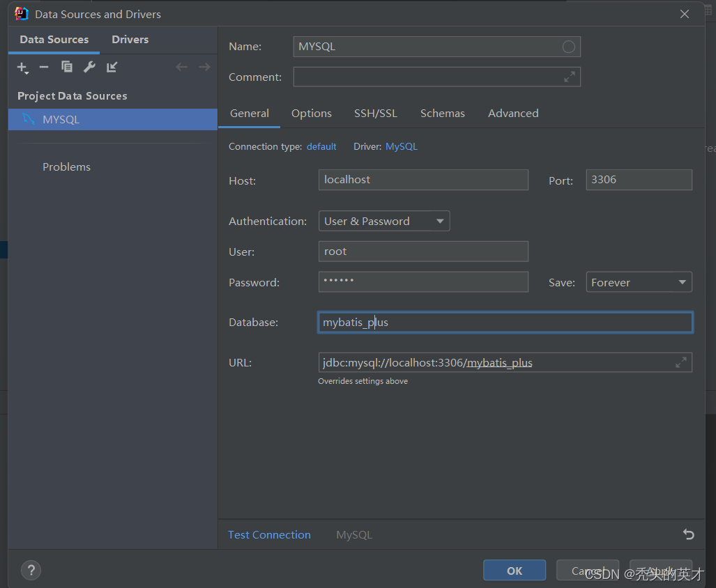Click the Port field 3306

click(x=639, y=180)
